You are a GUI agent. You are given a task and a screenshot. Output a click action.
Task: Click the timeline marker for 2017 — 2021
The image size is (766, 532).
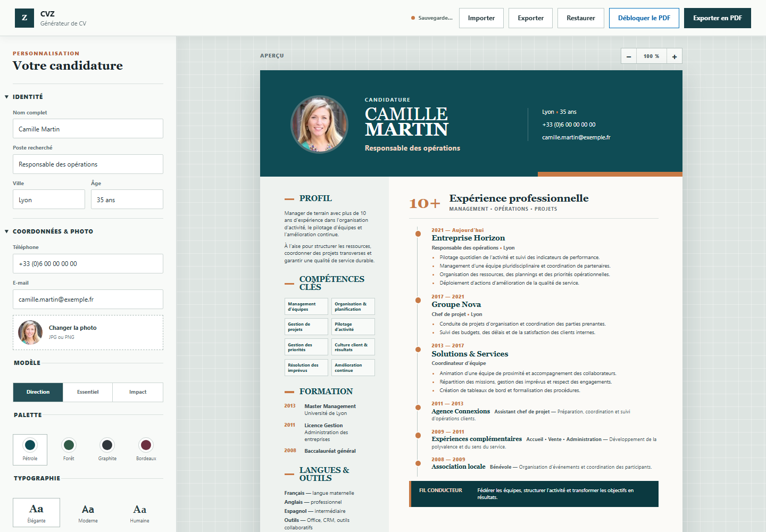pyautogui.click(x=418, y=301)
